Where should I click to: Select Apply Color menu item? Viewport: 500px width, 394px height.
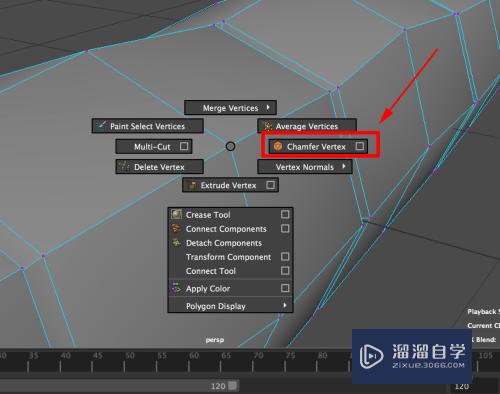[x=230, y=288]
